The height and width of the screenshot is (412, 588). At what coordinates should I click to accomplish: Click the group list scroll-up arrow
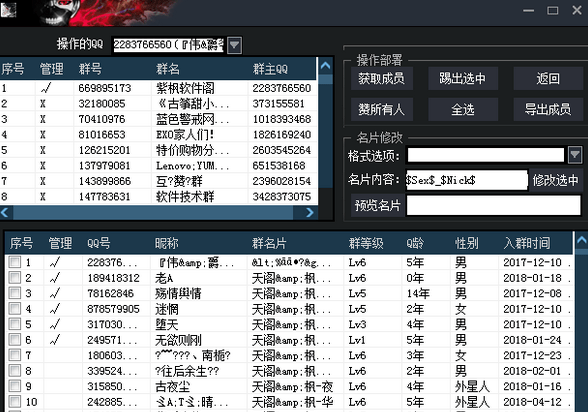pos(326,66)
